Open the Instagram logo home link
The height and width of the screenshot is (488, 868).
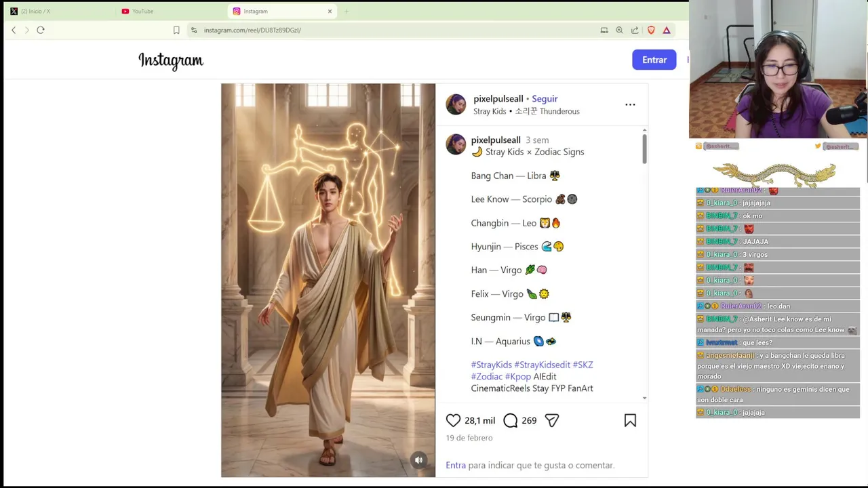171,60
